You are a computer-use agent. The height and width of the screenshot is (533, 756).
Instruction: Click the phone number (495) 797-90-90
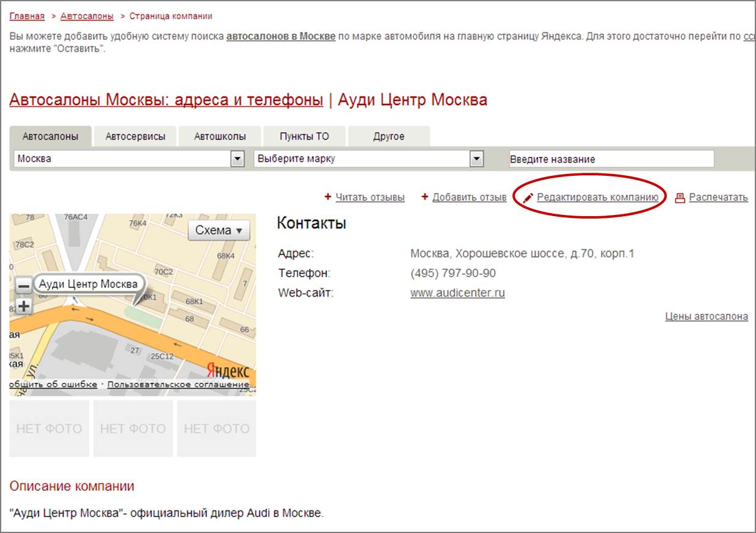(453, 274)
